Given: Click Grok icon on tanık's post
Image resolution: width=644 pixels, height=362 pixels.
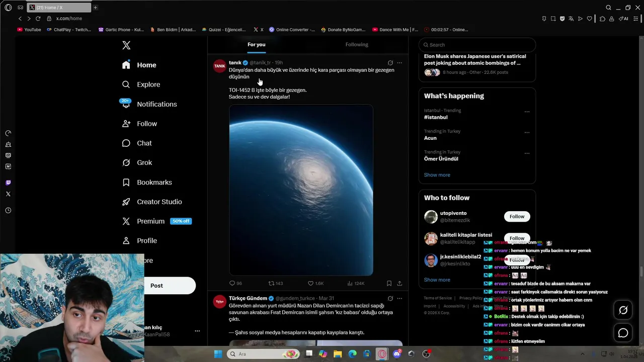Looking at the screenshot, I should coord(390,63).
